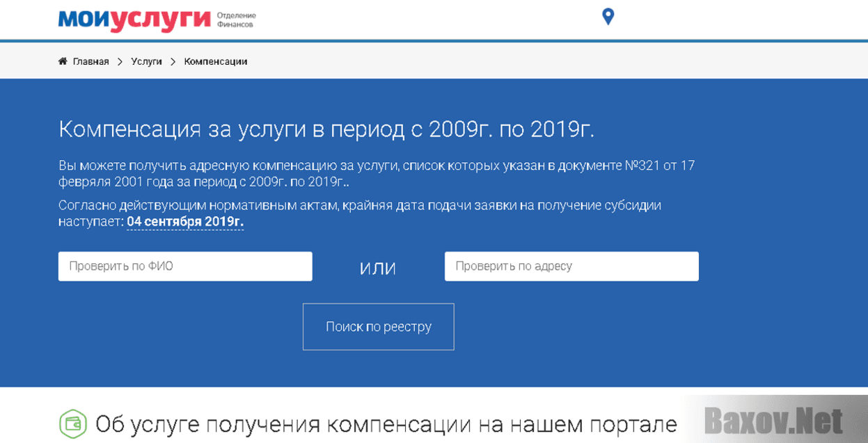This screenshot has width=868, height=443.
Task: Switch to the Услуги breadcrumb section
Action: tap(147, 61)
